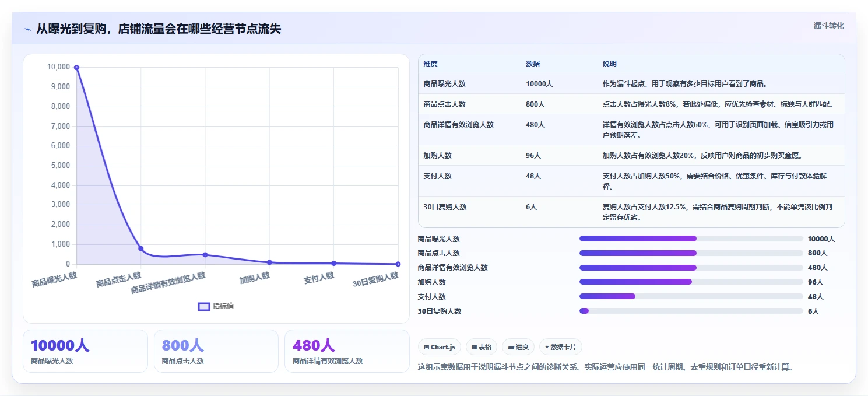Click the 进度 chip
Viewport: 868px width, 396px height.
tap(518, 347)
